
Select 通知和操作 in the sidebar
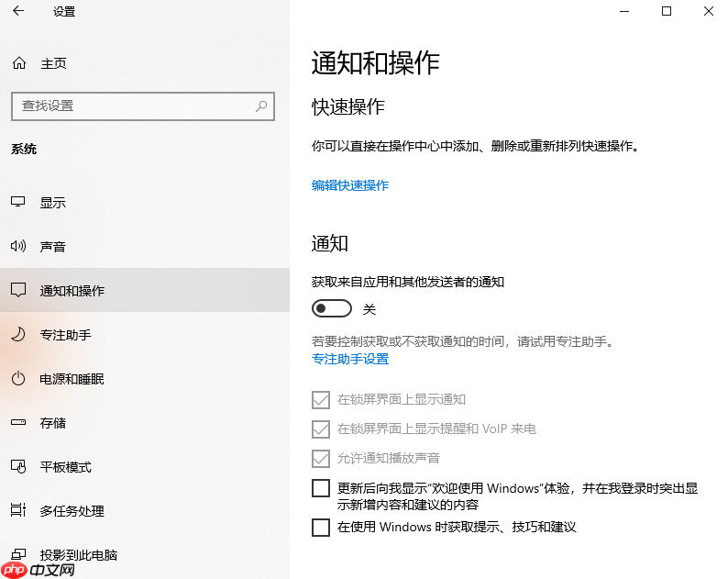coord(145,290)
